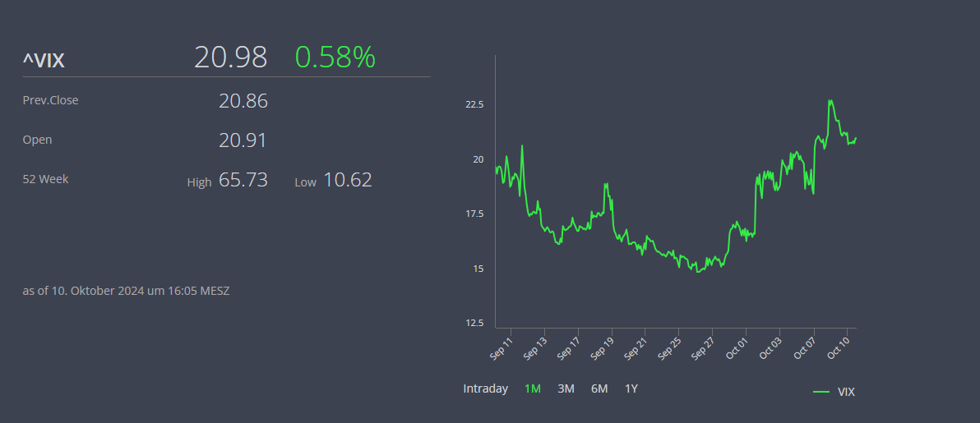The image size is (980, 423).
Task: Click the 52 Week High 65.73
Action: tap(243, 180)
